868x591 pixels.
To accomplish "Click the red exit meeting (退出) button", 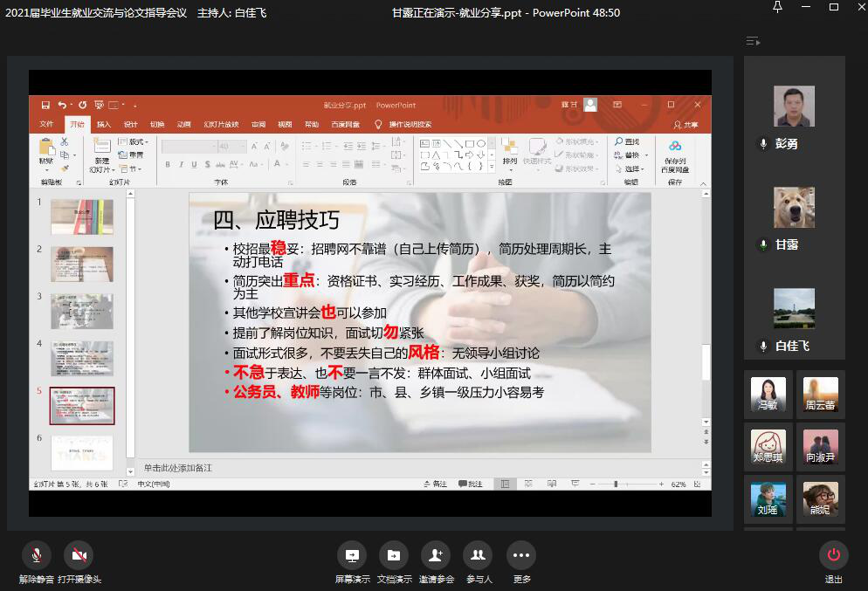I will pyautogui.click(x=833, y=555).
